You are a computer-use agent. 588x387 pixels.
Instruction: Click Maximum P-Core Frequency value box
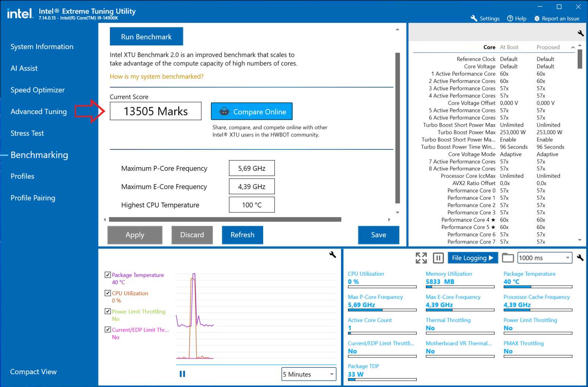tap(252, 168)
